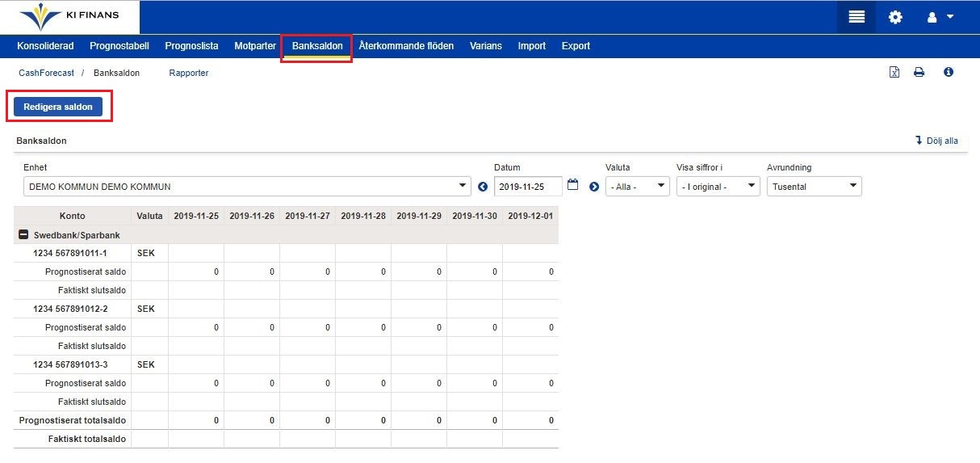Click the KI Finans logo

(69, 17)
